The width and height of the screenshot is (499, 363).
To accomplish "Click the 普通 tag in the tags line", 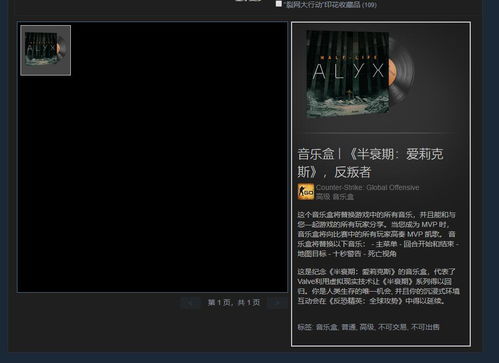I will 349,327.
